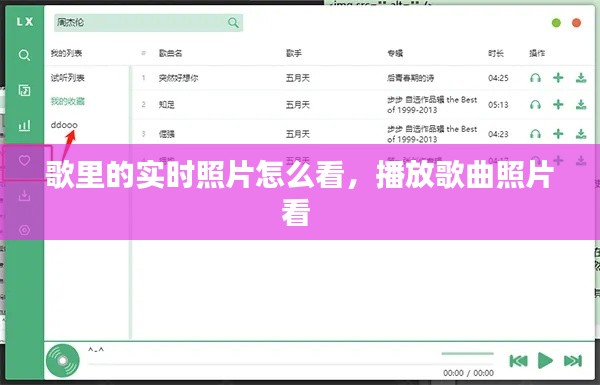
Task: Adjust the volume slider in the player bar
Action: click(467, 354)
